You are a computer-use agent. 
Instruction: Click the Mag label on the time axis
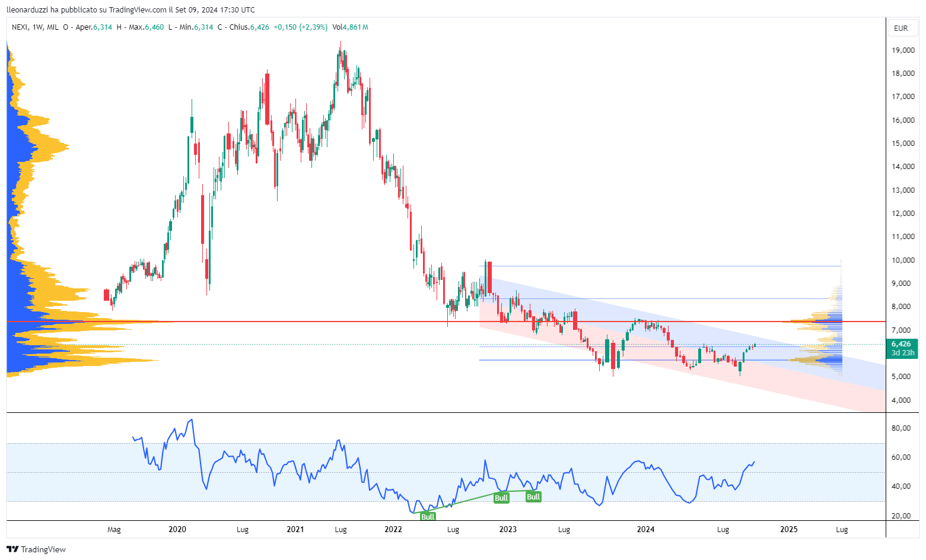114,530
